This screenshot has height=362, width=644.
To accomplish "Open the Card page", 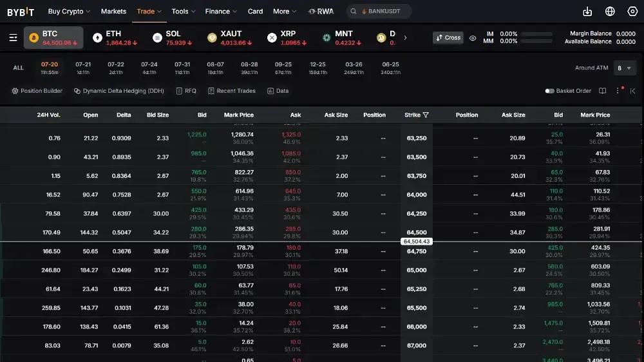I will [255, 12].
